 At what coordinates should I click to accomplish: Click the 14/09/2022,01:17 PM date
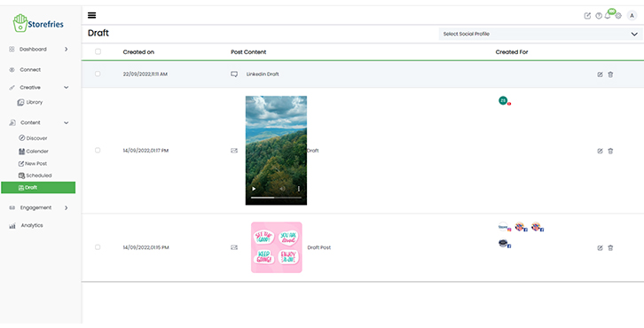click(145, 151)
